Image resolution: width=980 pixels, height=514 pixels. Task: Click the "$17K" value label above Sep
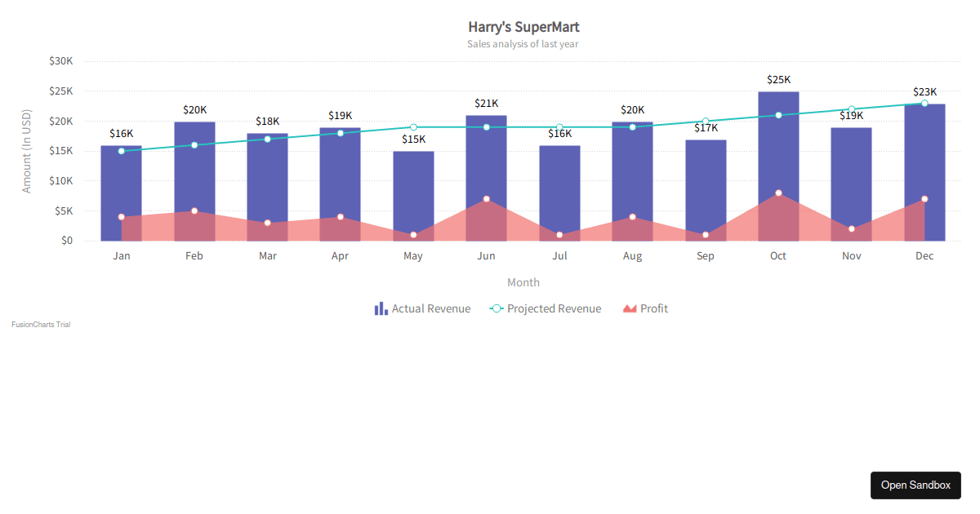click(x=706, y=128)
